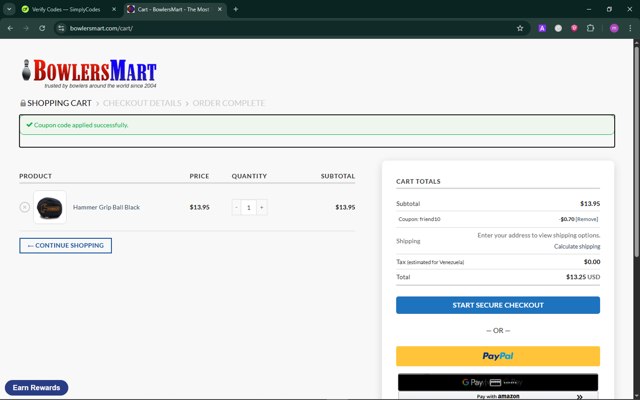Open the extensions puzzle icon
The image size is (640, 400).
(590, 28)
